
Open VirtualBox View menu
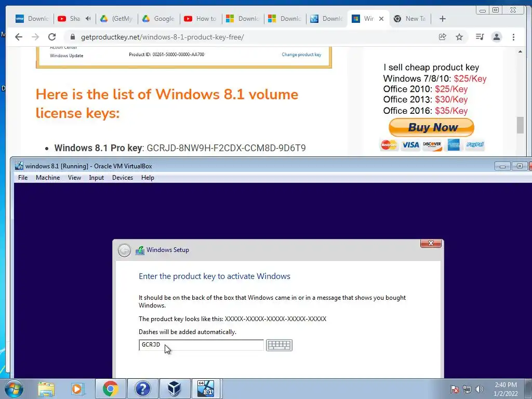(74, 178)
